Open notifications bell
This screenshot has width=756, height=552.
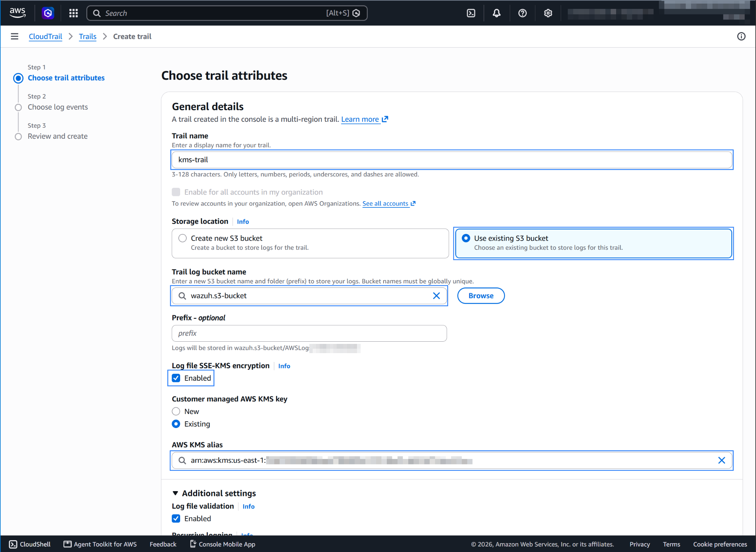pyautogui.click(x=496, y=13)
